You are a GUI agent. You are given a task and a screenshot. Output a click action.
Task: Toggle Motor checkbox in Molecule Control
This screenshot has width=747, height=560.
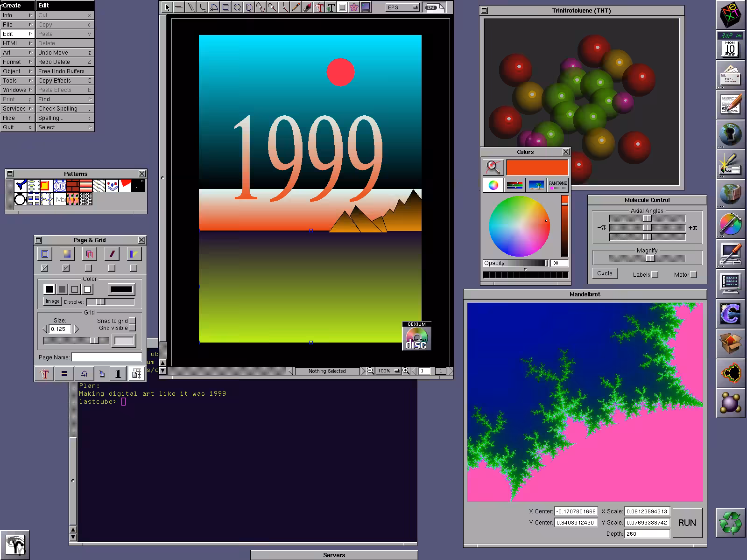[693, 274]
